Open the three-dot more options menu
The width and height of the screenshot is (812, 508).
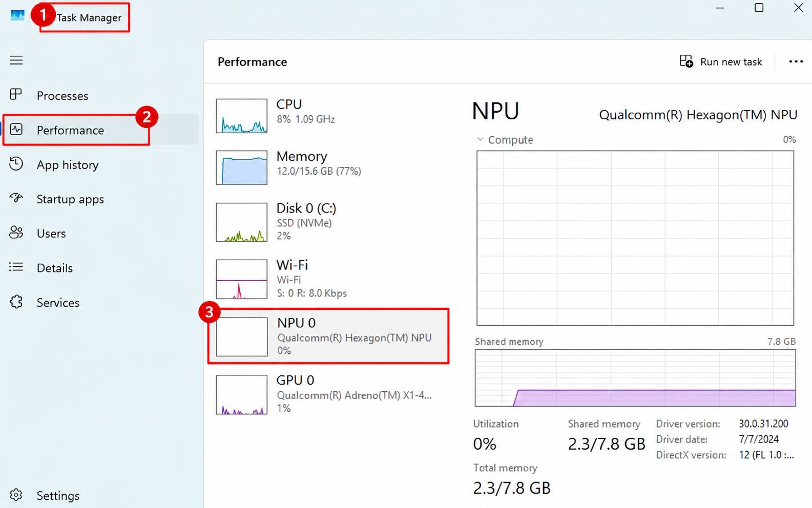click(x=796, y=61)
